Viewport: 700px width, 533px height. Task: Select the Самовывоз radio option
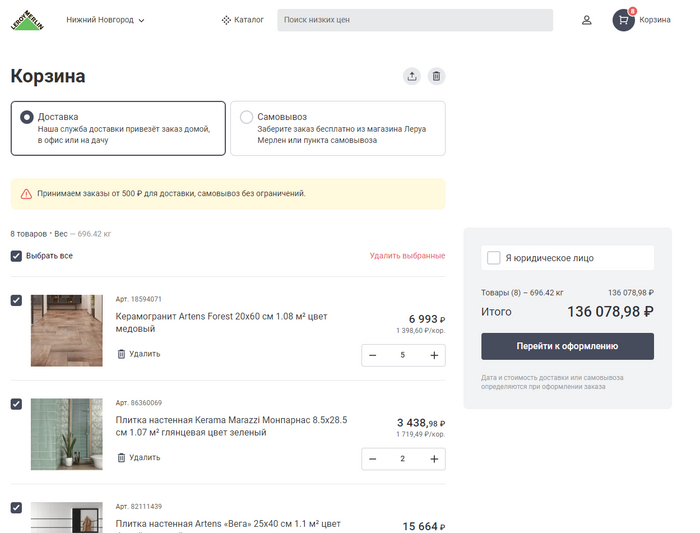pos(246,117)
